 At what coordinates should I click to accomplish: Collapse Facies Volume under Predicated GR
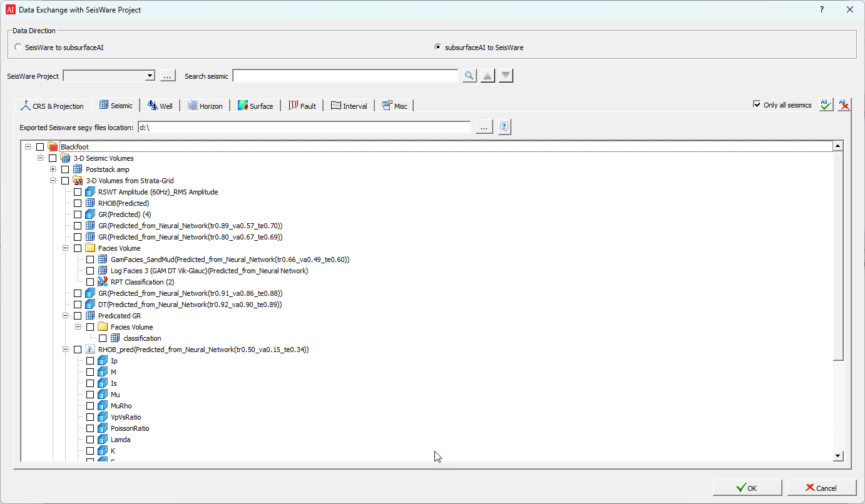pyautogui.click(x=78, y=327)
